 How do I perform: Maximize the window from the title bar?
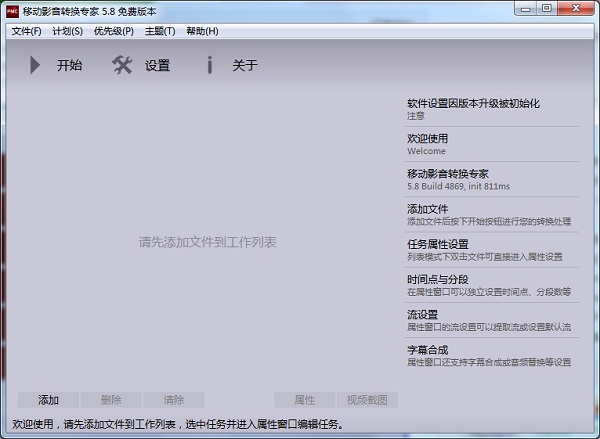[x=546, y=9]
